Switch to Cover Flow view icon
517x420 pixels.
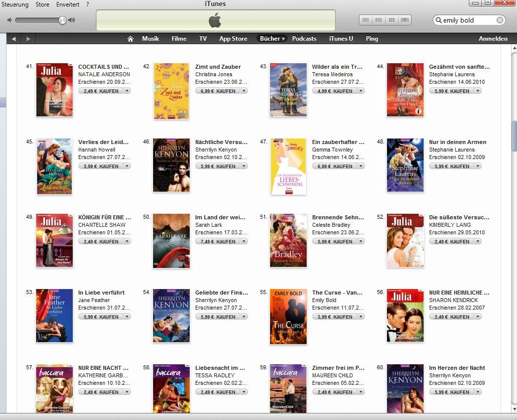point(405,20)
